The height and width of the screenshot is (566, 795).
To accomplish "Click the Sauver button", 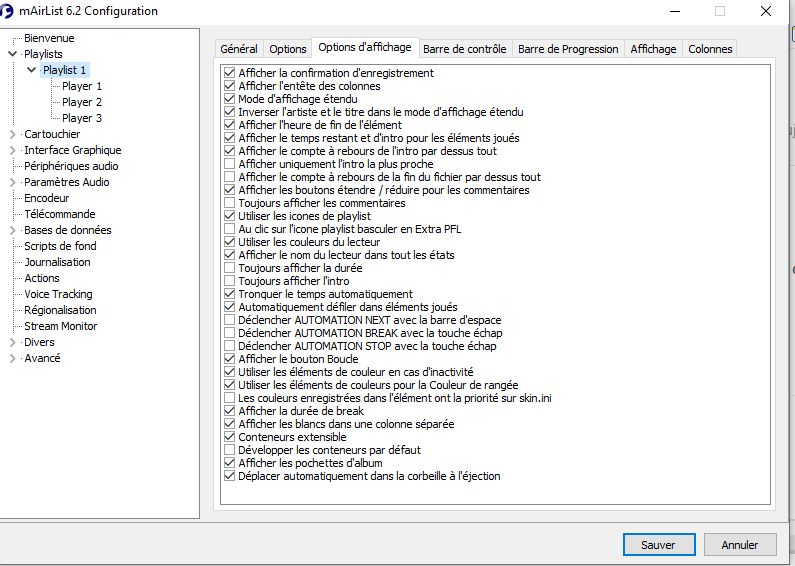I will (x=659, y=545).
